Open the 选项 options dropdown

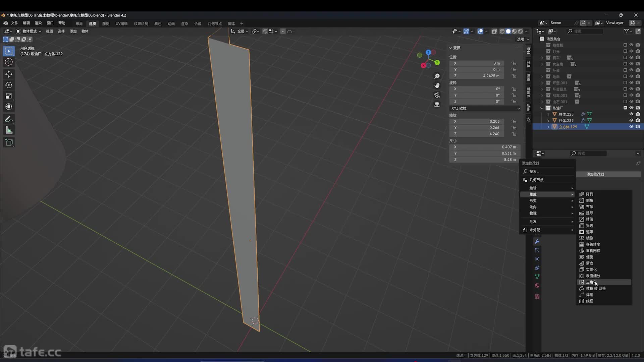[523, 39]
